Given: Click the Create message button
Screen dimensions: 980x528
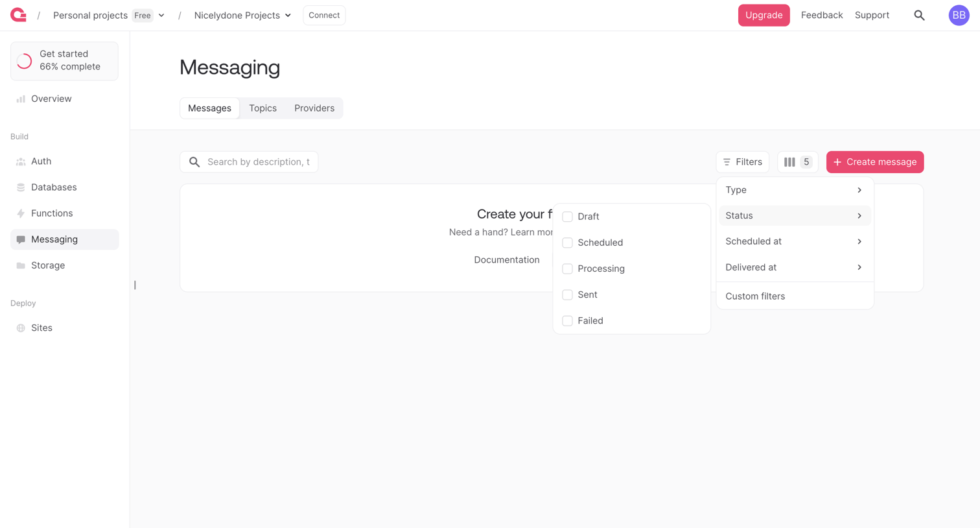Looking at the screenshot, I should [875, 162].
